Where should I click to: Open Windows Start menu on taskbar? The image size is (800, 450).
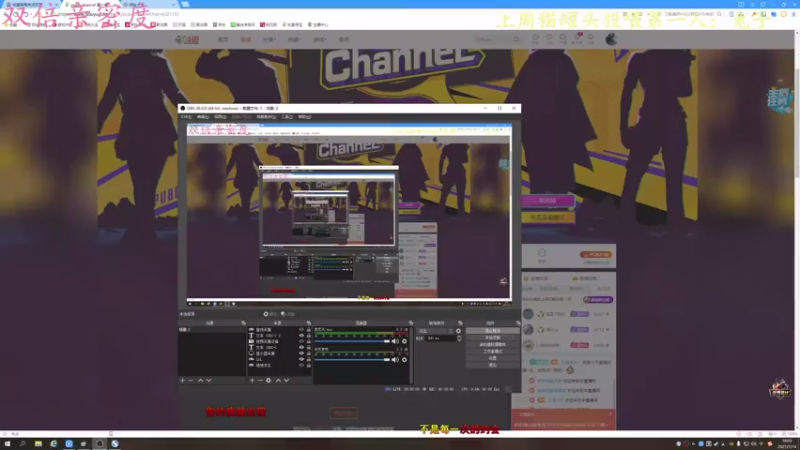pyautogui.click(x=7, y=444)
